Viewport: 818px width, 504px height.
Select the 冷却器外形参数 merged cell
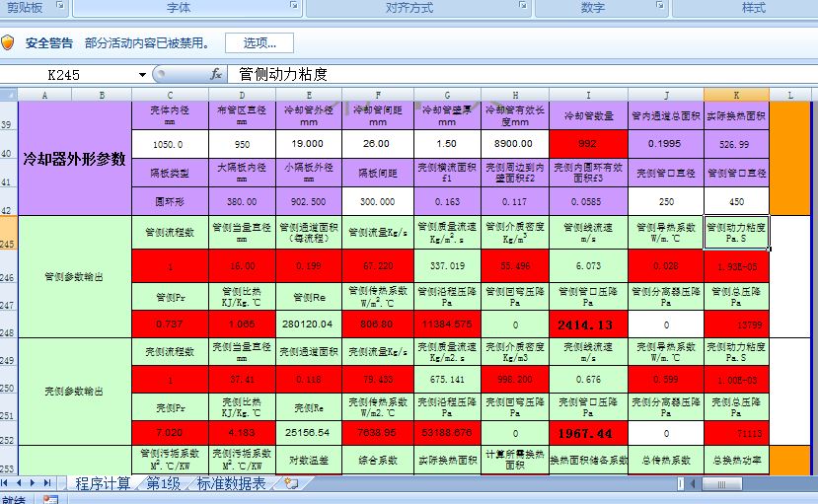click(75, 159)
